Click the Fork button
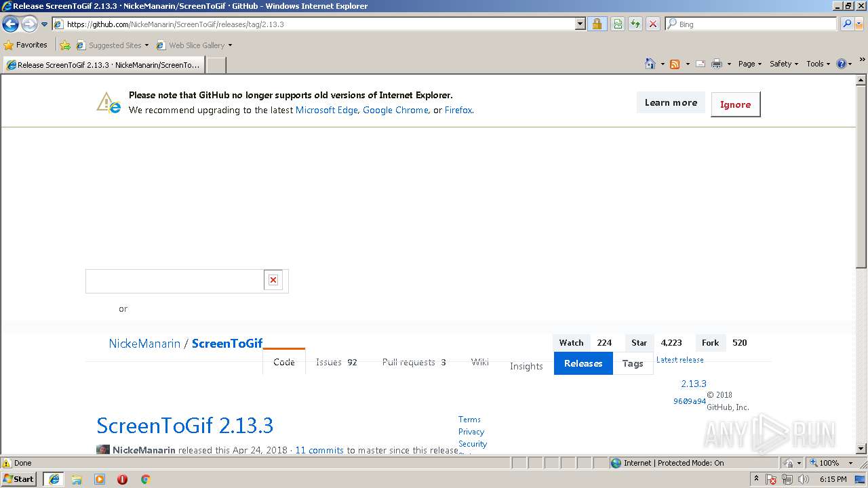868x488 pixels. [x=711, y=343]
